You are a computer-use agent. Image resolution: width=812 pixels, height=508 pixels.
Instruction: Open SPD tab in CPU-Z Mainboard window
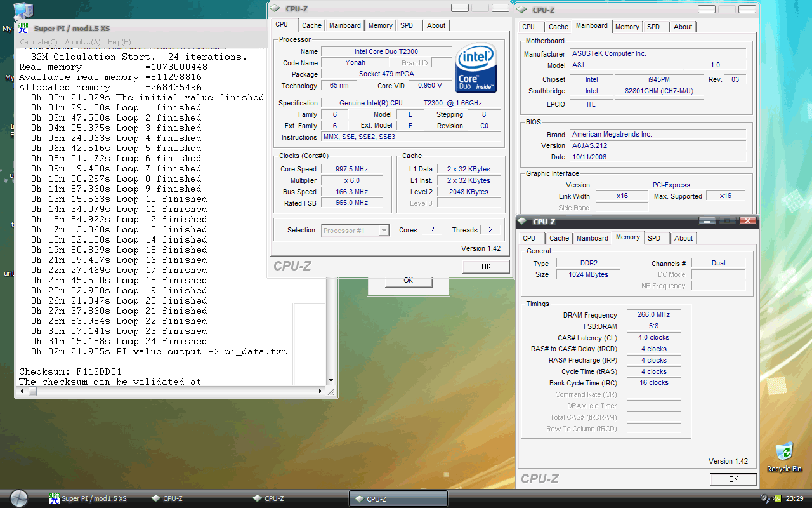(653, 27)
